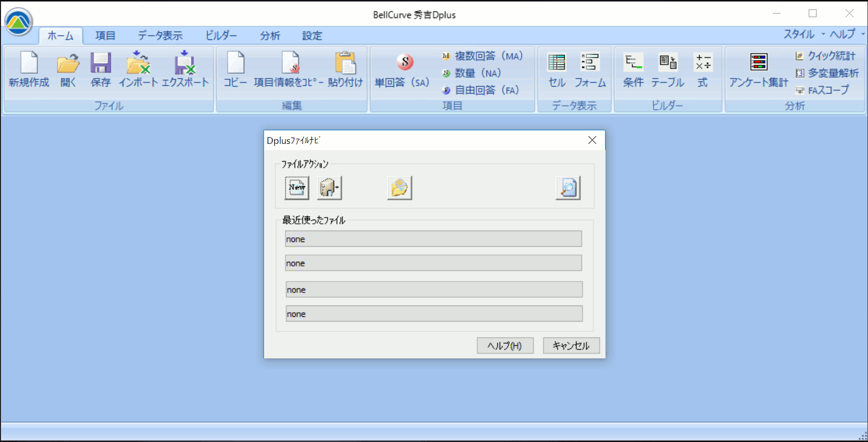Close the Dplusファイルナビ dialog

click(592, 140)
